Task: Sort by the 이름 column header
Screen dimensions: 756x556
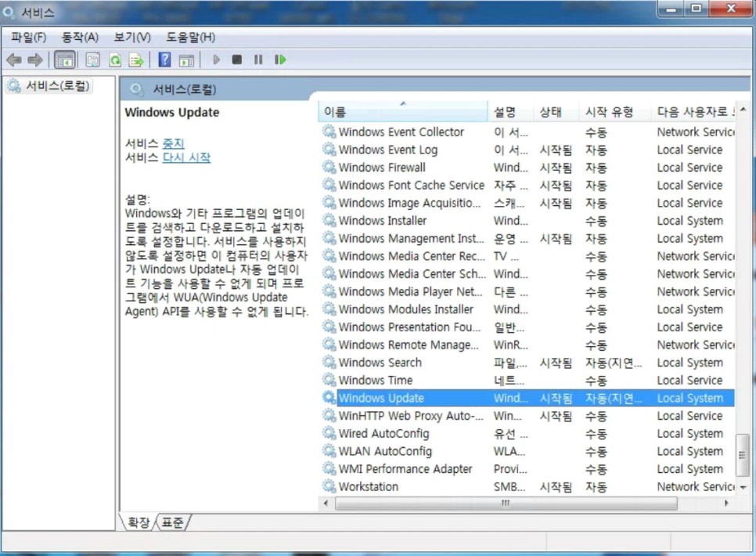Action: (403, 112)
